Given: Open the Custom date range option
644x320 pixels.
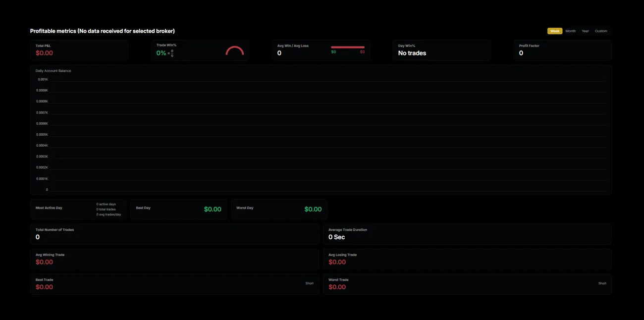Looking at the screenshot, I should 601,31.
